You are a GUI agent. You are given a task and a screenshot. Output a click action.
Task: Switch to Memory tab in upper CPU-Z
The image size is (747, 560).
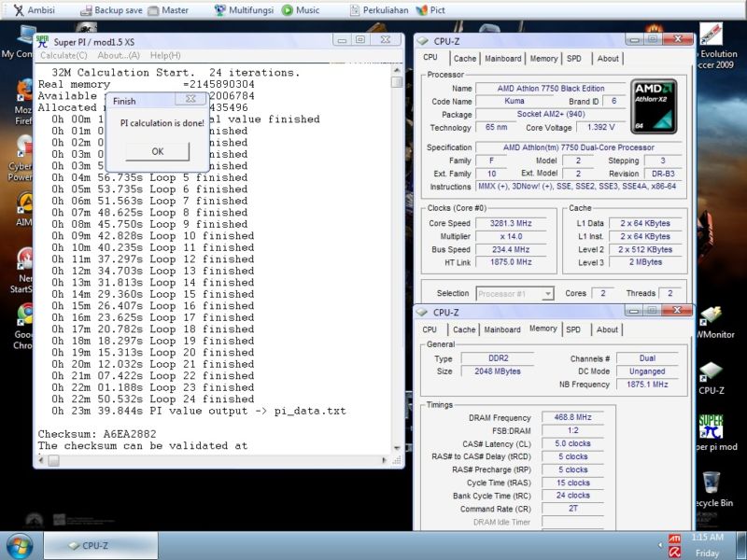543,58
